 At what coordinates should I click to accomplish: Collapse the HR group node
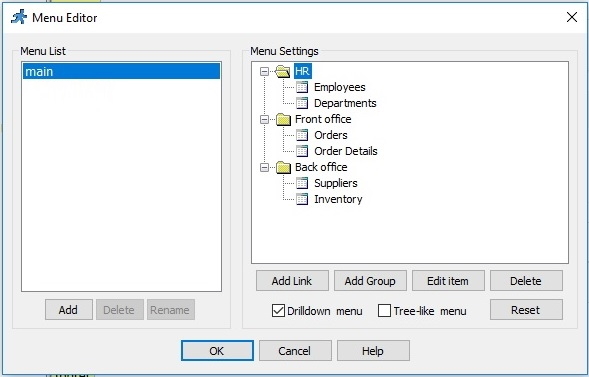[x=264, y=71]
